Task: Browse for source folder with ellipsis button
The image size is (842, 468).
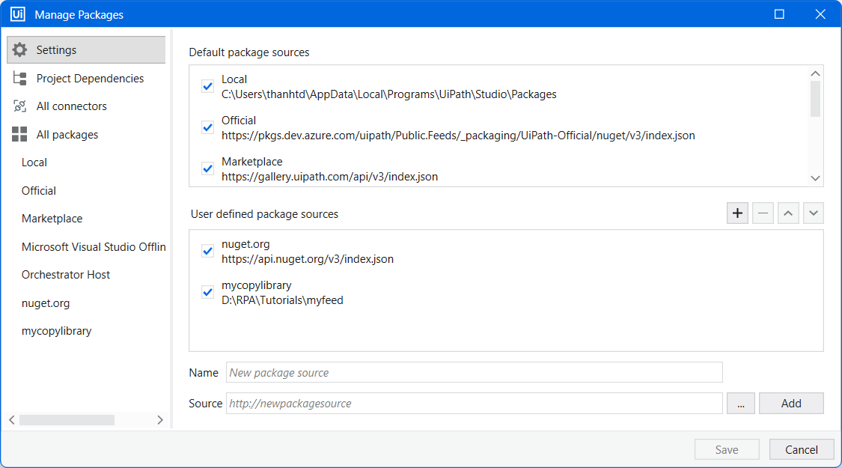Action: coord(741,403)
